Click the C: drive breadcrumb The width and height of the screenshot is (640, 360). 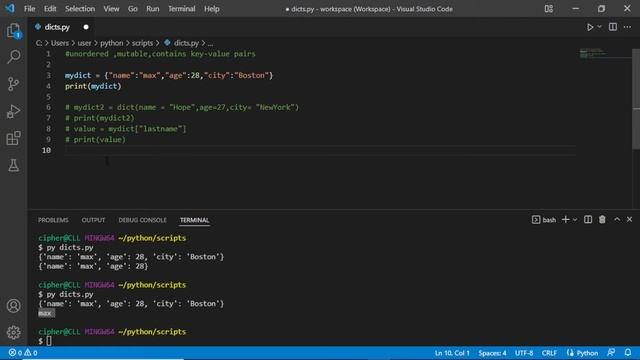(x=39, y=43)
